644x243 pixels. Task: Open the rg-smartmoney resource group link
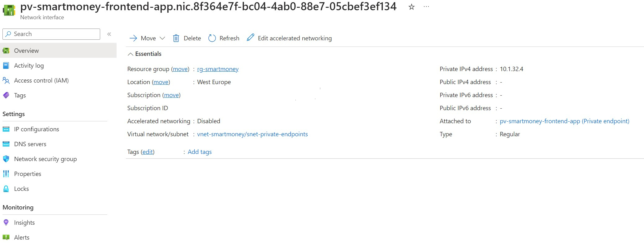point(218,69)
